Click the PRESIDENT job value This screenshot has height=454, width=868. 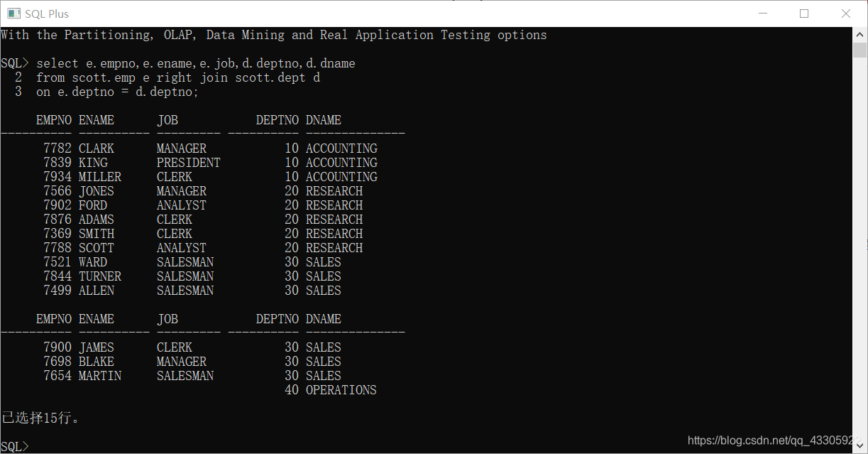189,163
